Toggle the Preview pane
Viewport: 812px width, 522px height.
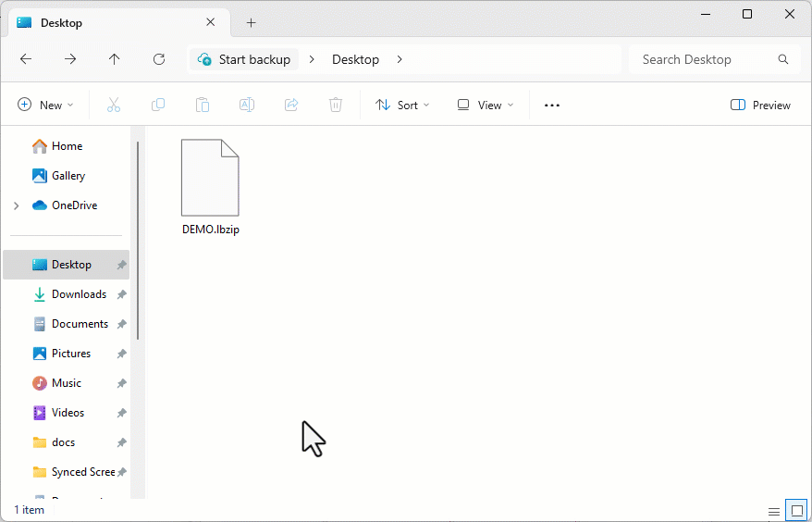760,106
